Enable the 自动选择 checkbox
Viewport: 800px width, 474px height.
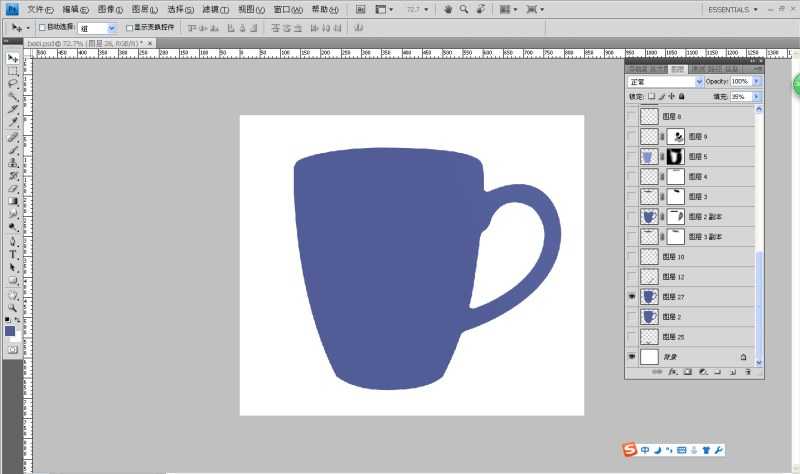(41, 28)
